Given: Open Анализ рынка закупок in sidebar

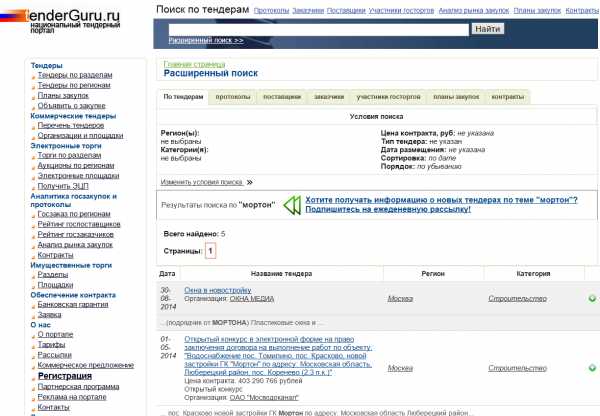Looking at the screenshot, I should 75,245.
